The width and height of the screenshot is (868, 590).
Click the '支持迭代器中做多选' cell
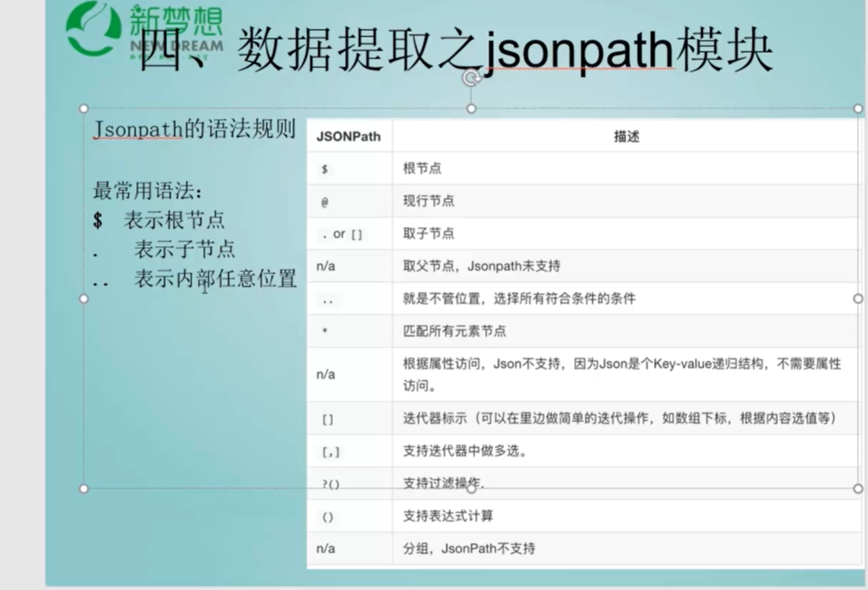click(x=626, y=451)
